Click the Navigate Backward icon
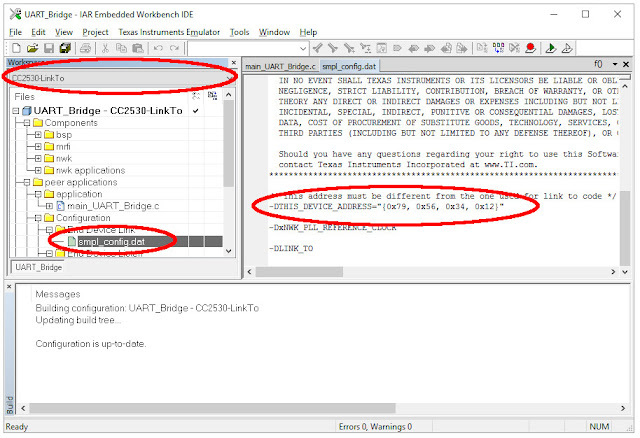Image resolution: width=640 pixels, height=438 pixels. [446, 48]
